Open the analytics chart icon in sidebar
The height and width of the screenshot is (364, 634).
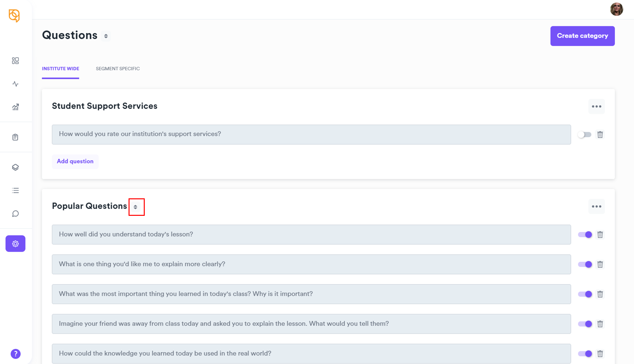15,107
